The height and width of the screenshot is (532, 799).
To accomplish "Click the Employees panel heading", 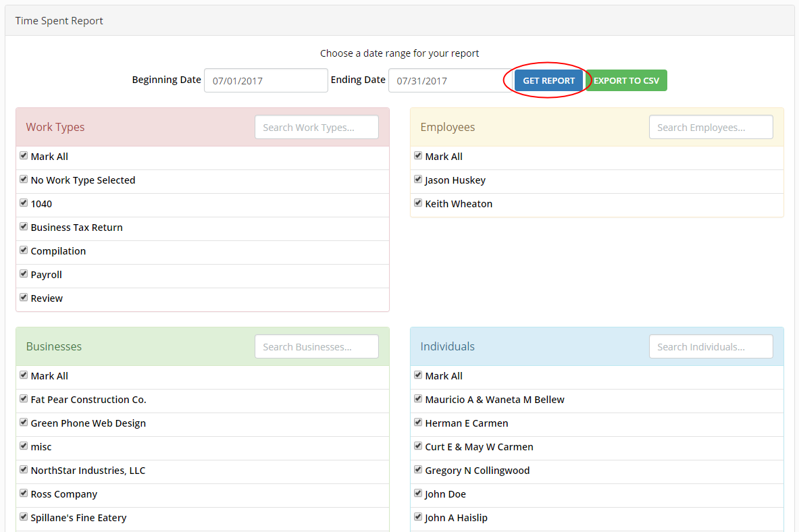I will tap(447, 127).
